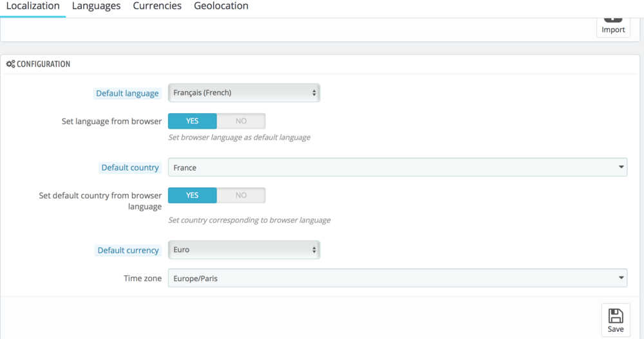Open the Default language dropdown

tap(244, 93)
